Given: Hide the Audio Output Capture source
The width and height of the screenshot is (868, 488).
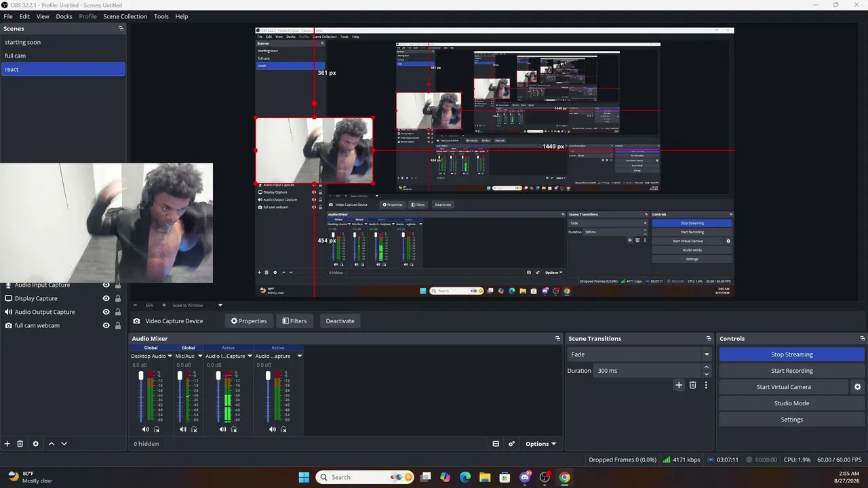Looking at the screenshot, I should tap(106, 312).
